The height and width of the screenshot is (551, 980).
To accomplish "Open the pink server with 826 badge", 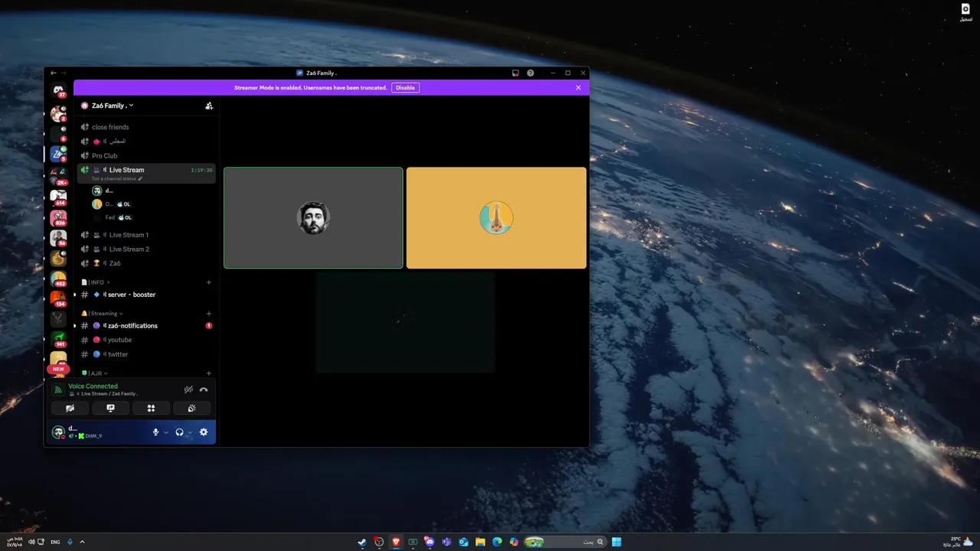I will pyautogui.click(x=58, y=218).
